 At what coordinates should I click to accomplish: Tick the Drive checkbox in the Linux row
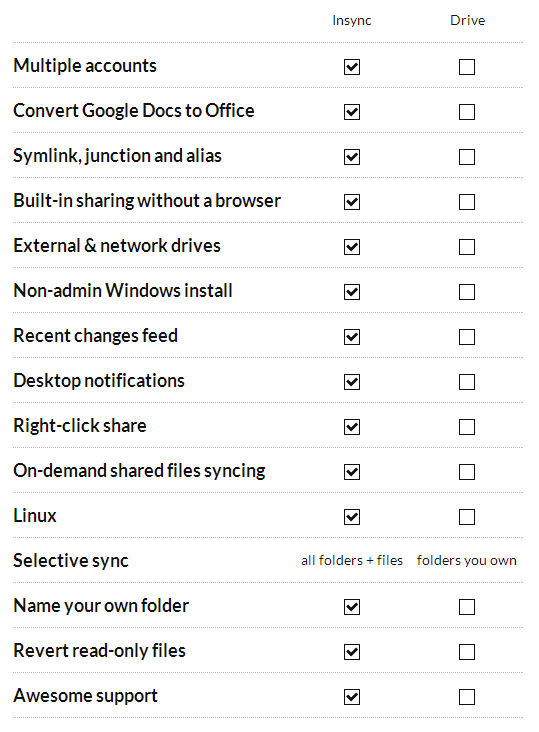point(467,517)
